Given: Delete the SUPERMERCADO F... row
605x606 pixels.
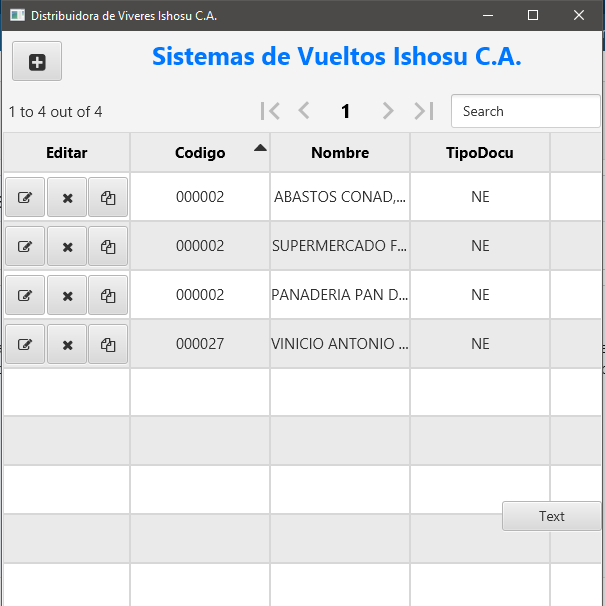Looking at the screenshot, I should pyautogui.click(x=67, y=246).
